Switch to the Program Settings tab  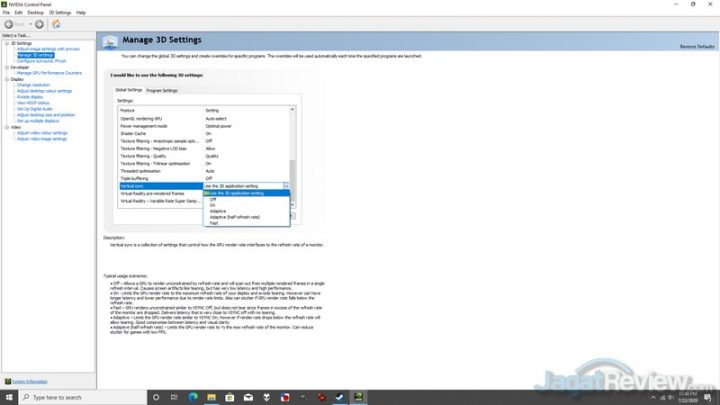(162, 90)
